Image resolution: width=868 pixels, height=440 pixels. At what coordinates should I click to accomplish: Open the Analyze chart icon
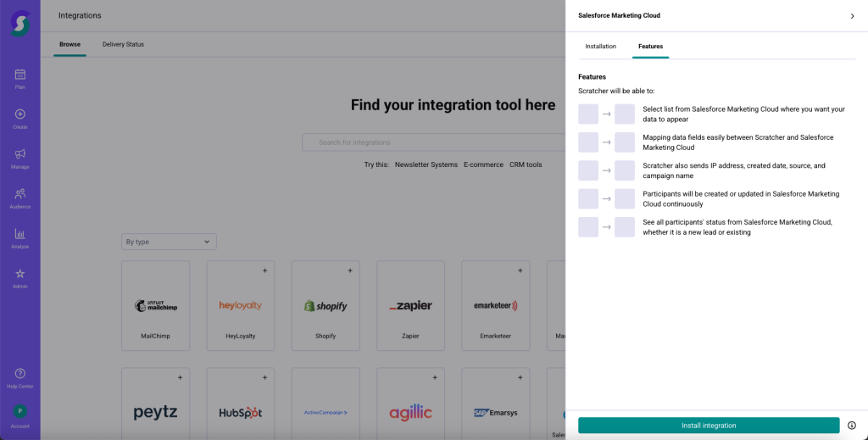click(x=19, y=237)
